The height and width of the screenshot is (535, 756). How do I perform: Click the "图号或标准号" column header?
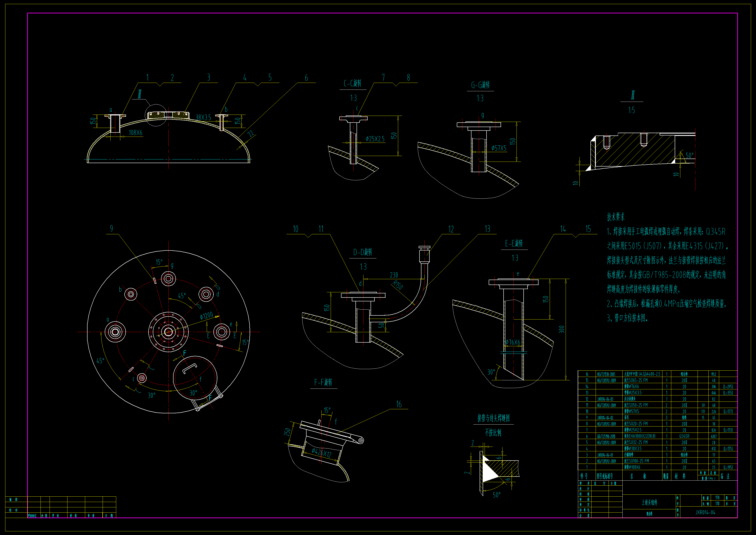tap(605, 476)
